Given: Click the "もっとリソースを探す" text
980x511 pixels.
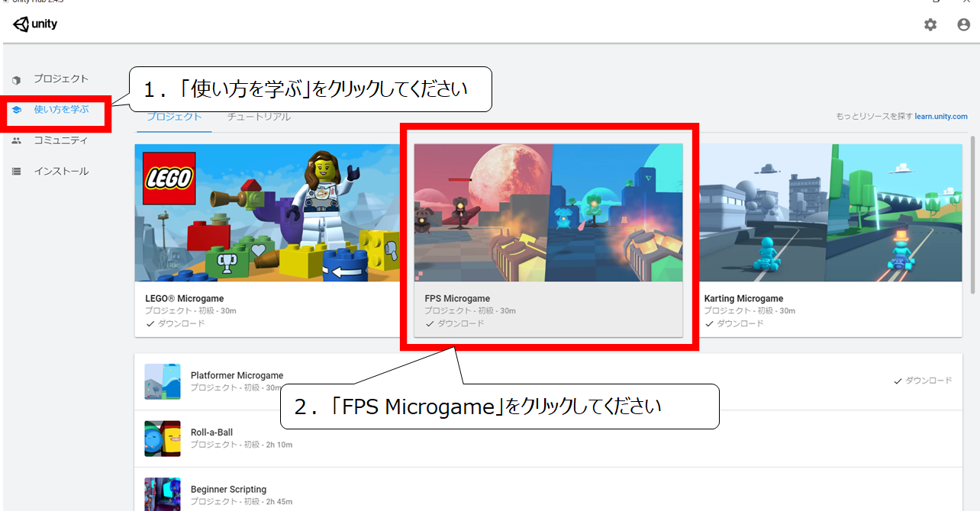Looking at the screenshot, I should tap(874, 117).
